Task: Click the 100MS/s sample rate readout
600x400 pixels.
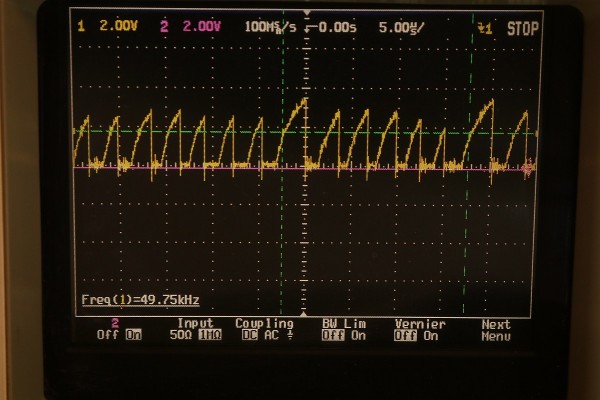Action: click(x=271, y=27)
